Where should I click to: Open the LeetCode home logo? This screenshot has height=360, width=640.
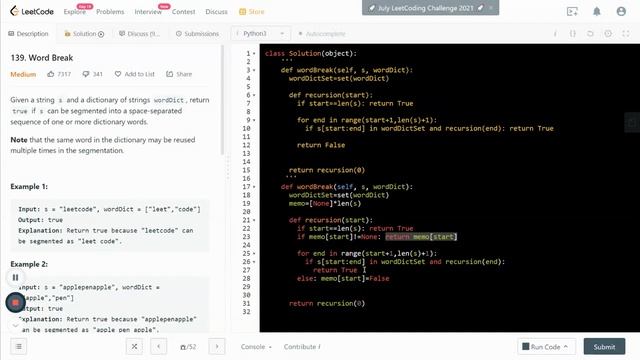coord(32,11)
